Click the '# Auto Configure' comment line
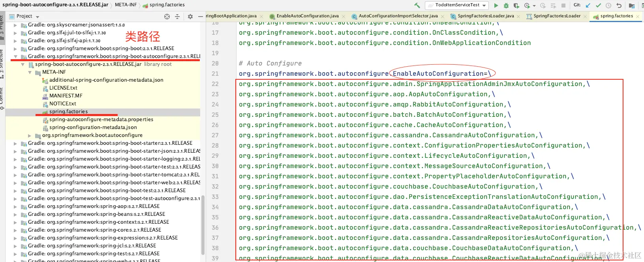The width and height of the screenshot is (644, 262). click(x=270, y=64)
